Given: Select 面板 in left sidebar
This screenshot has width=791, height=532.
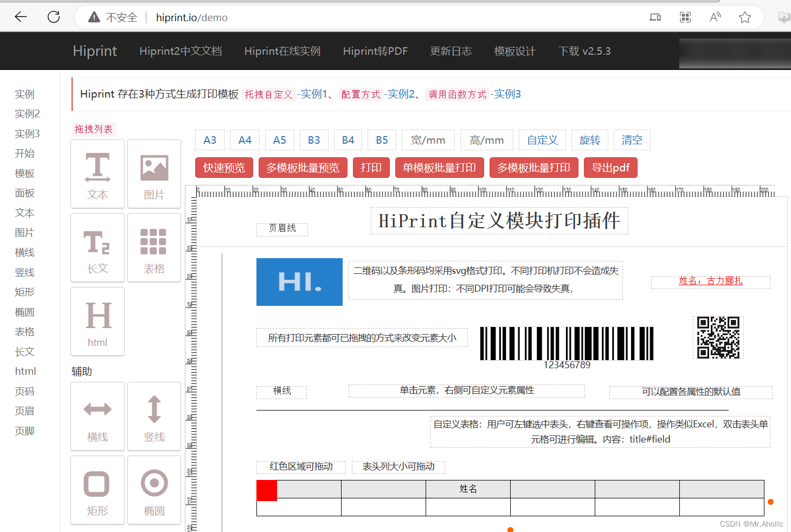Looking at the screenshot, I should 24,193.
